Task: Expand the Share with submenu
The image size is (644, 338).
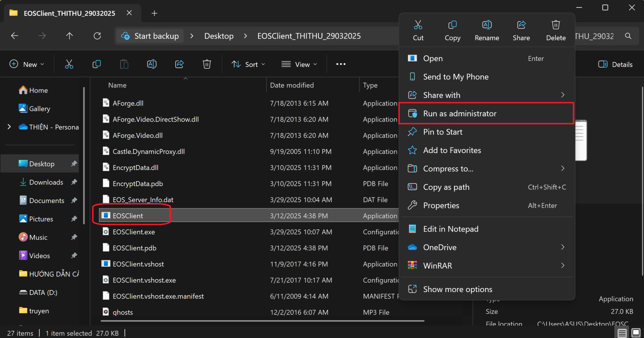Action: click(563, 95)
